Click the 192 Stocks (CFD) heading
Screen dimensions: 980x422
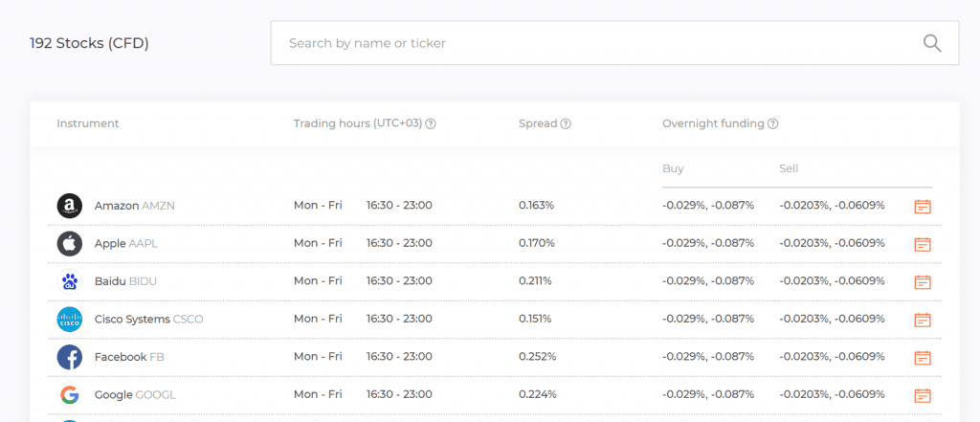pos(89,44)
